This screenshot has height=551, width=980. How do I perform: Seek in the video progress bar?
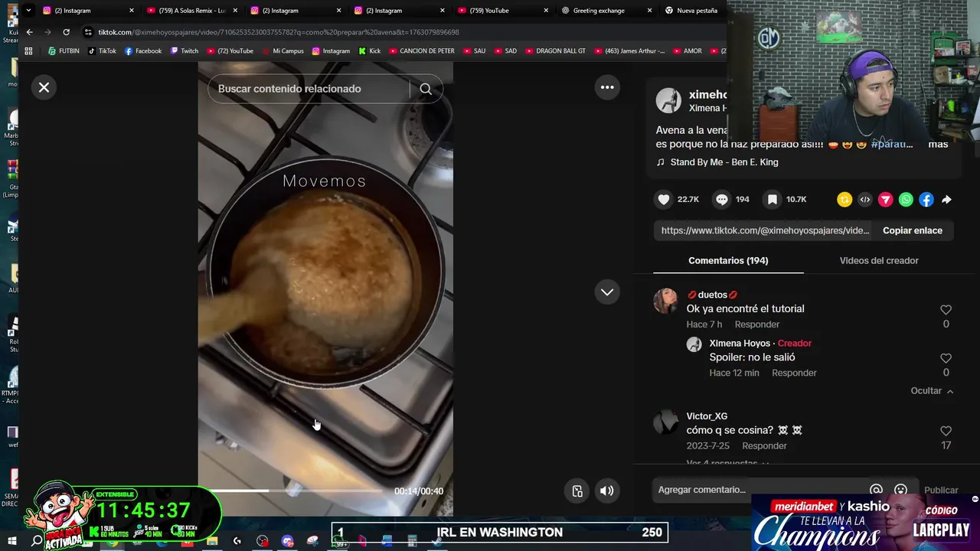[x=295, y=491]
